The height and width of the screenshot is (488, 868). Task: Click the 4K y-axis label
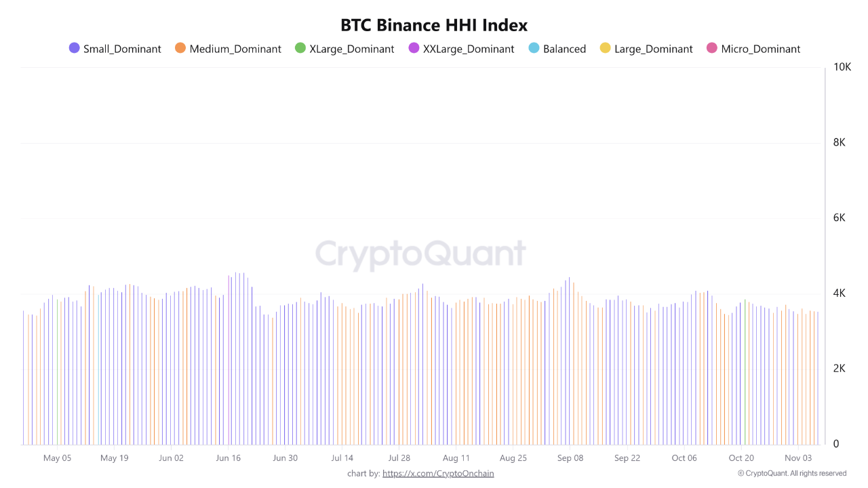coord(840,293)
